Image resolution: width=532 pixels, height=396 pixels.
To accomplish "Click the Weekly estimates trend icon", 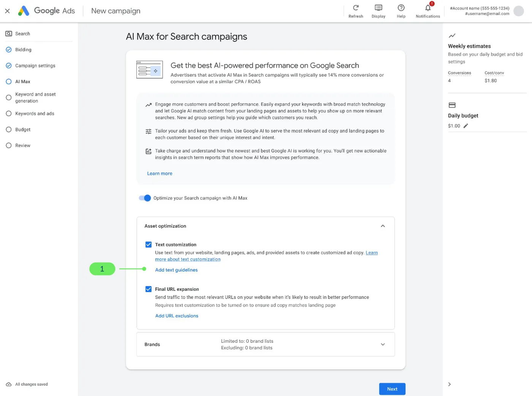I will coord(452,36).
